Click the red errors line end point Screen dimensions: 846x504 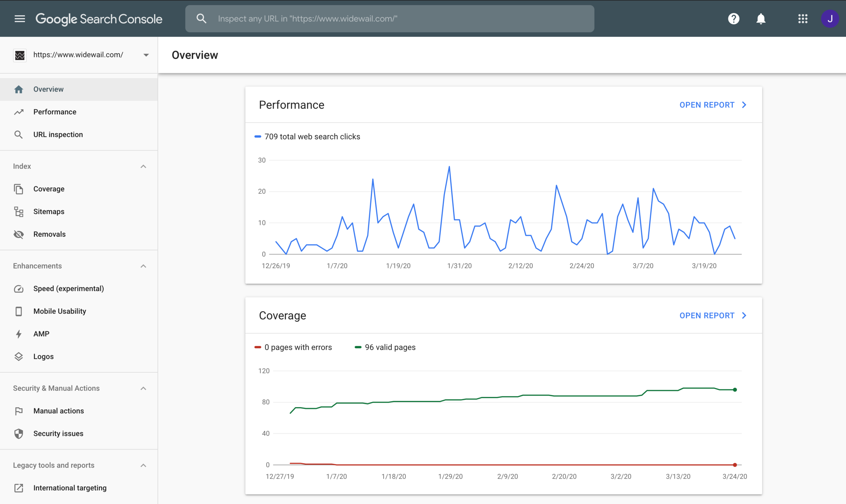click(735, 465)
